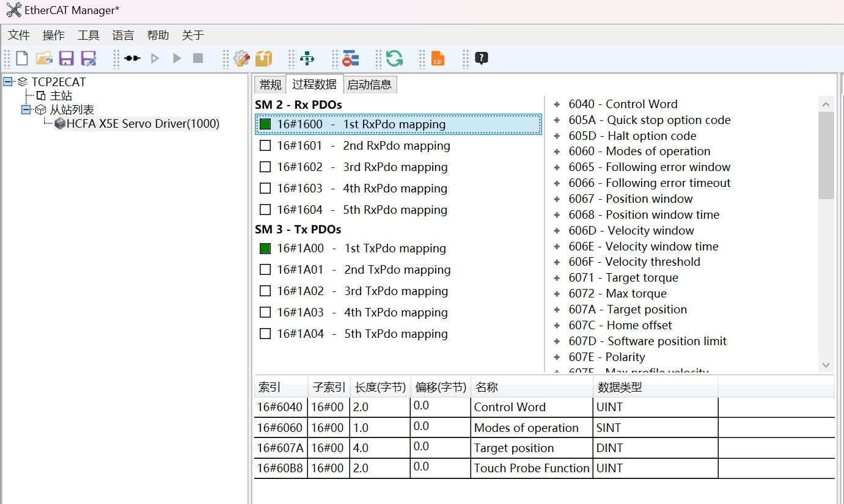Click the 名称 column header
The image size is (844, 504).
coord(532,387)
